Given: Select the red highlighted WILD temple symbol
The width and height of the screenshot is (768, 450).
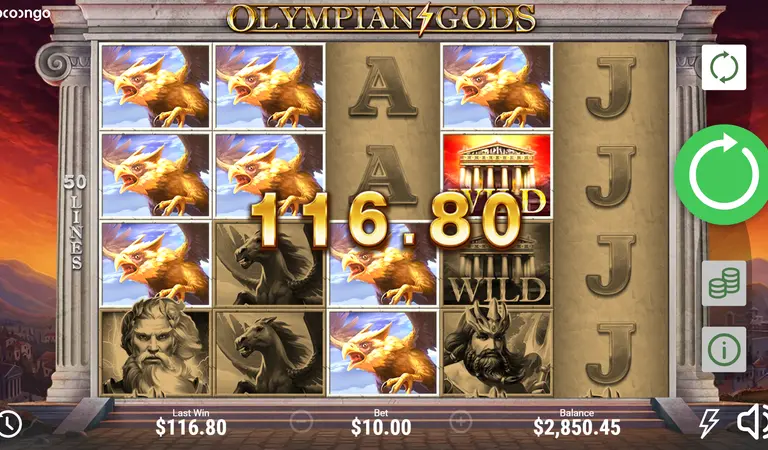Looking at the screenshot, I should coord(497,175).
